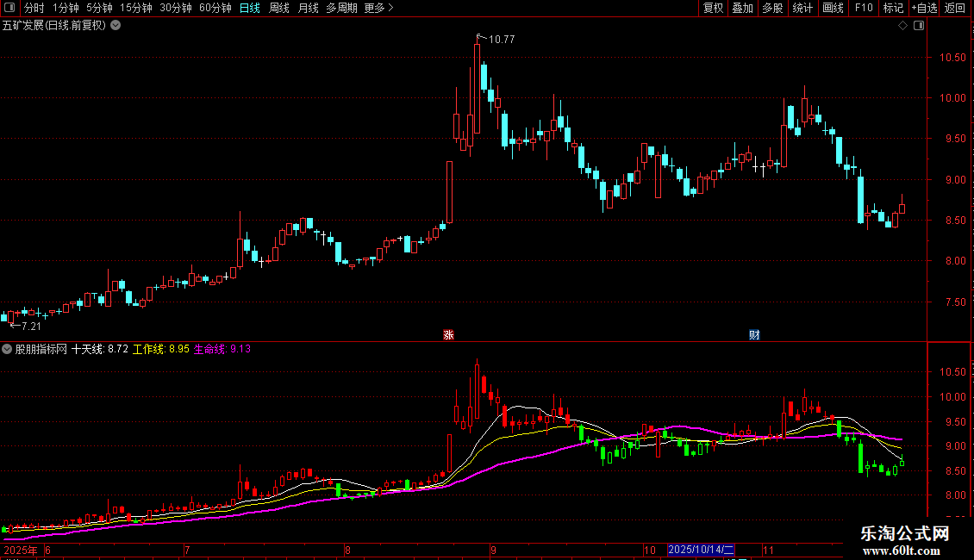Screen dimensions: 974x560
Task: Click the 标记 mark button
Action: pyautogui.click(x=893, y=8)
